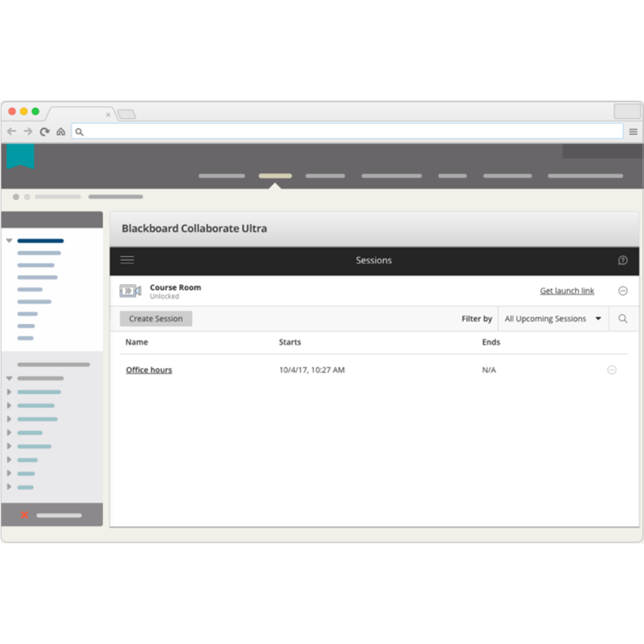644x644 pixels.
Task: Click the red X at the sidebar bottom
Action: [x=24, y=515]
